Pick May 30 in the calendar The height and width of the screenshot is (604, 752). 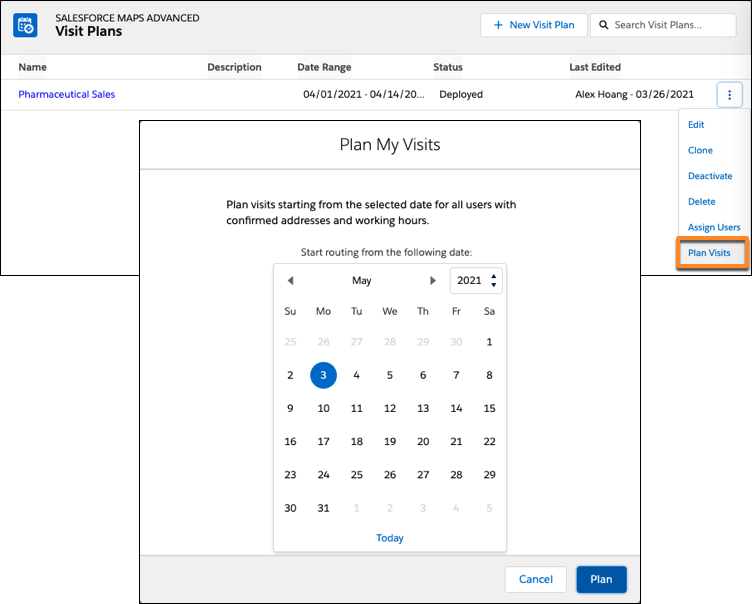[x=290, y=508]
